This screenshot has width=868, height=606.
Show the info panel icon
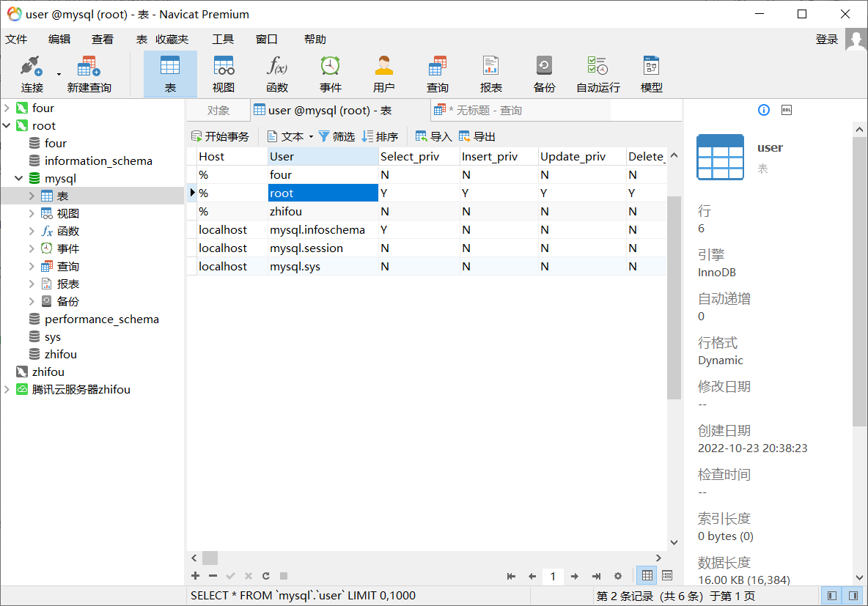[763, 110]
